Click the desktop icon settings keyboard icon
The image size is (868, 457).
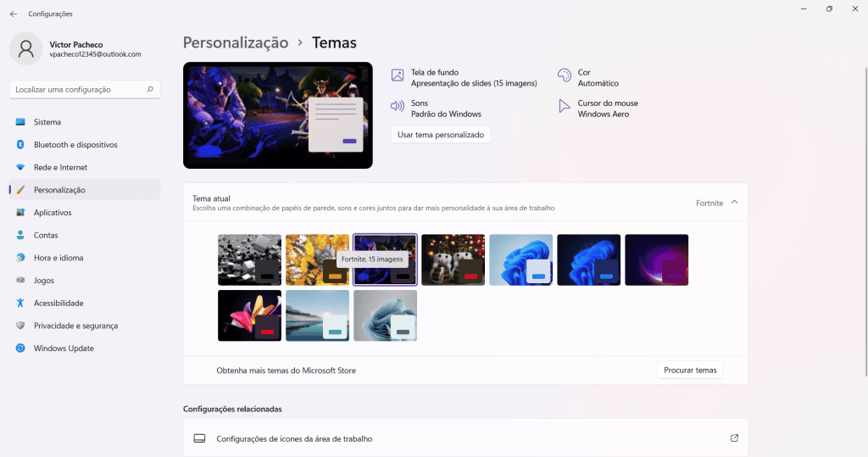click(x=199, y=438)
